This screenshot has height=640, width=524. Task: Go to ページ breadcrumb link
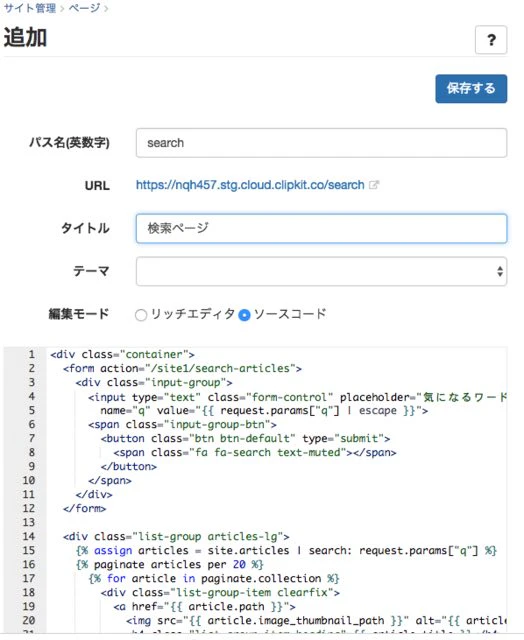[84, 8]
